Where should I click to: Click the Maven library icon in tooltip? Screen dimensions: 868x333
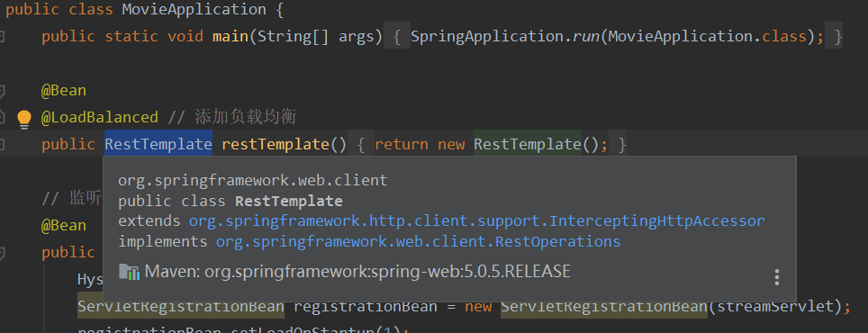129,272
